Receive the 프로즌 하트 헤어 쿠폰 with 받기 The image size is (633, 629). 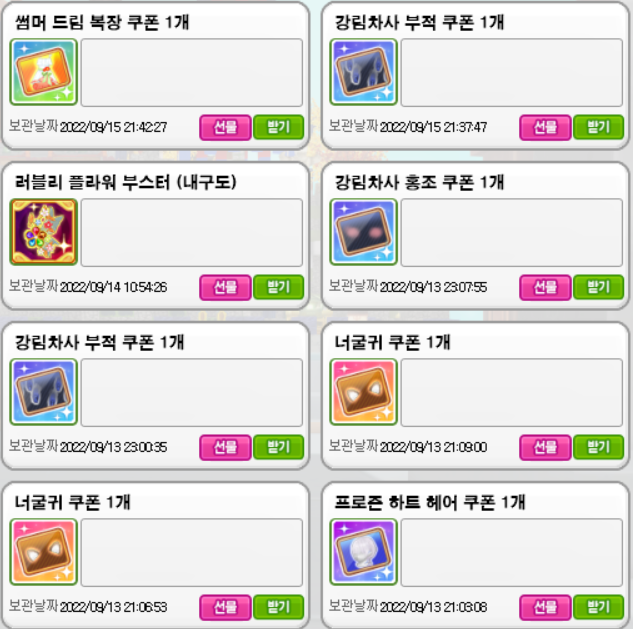(x=598, y=607)
